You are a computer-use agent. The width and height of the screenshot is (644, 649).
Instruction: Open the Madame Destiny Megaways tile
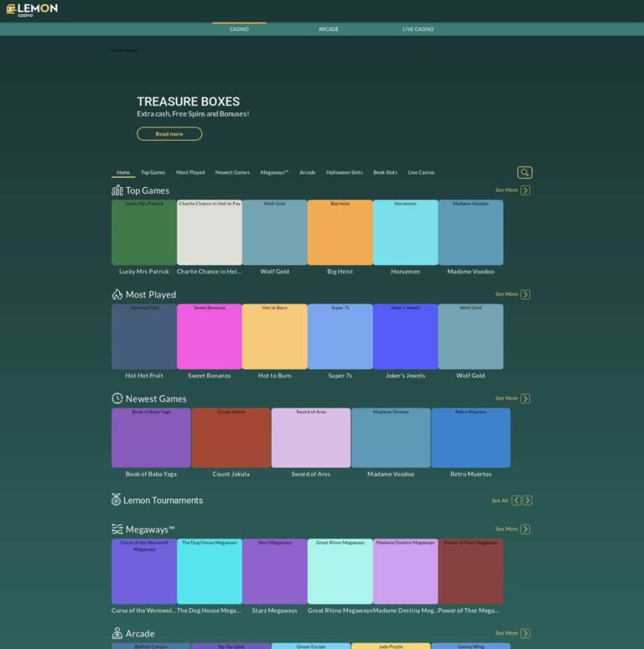pos(406,572)
